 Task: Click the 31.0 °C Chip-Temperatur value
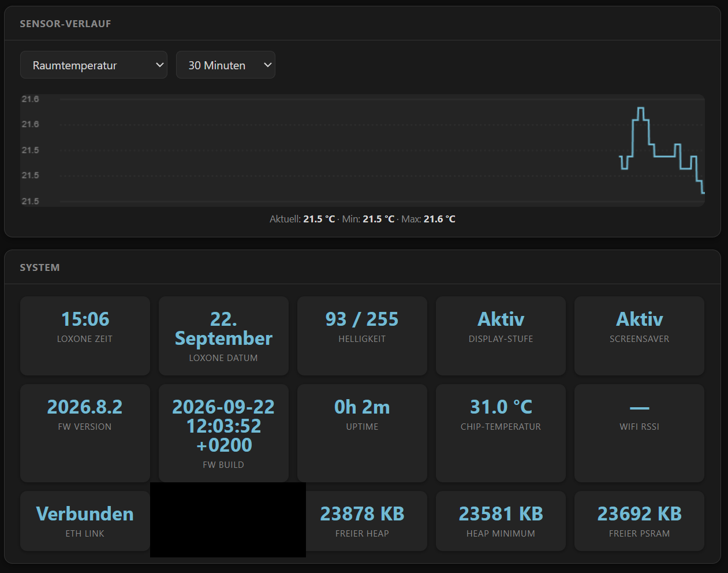[x=501, y=407]
